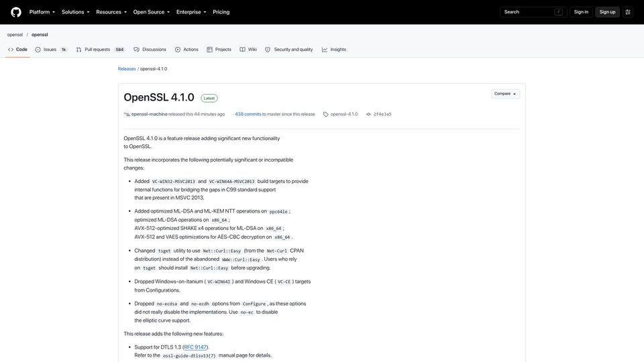
Task: Click the no-ecdsa code text
Action: pyautogui.click(x=167, y=304)
